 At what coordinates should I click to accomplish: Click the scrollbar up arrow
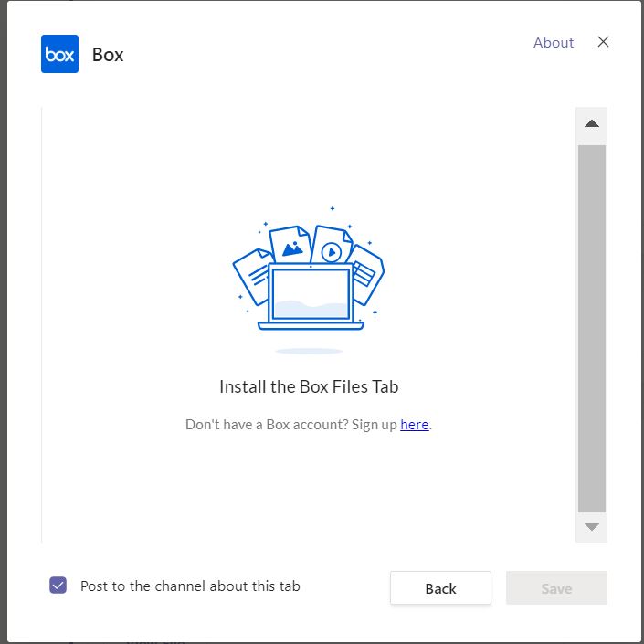point(591,123)
